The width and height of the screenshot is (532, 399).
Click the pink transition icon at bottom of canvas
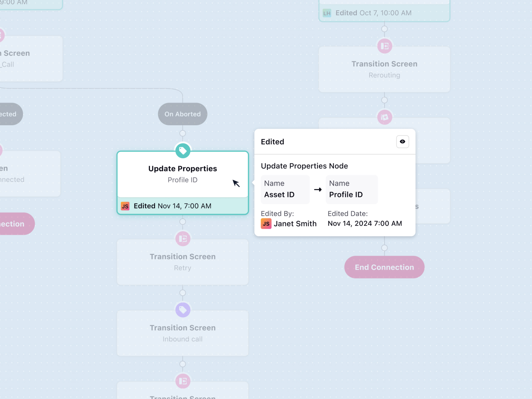pyautogui.click(x=183, y=381)
